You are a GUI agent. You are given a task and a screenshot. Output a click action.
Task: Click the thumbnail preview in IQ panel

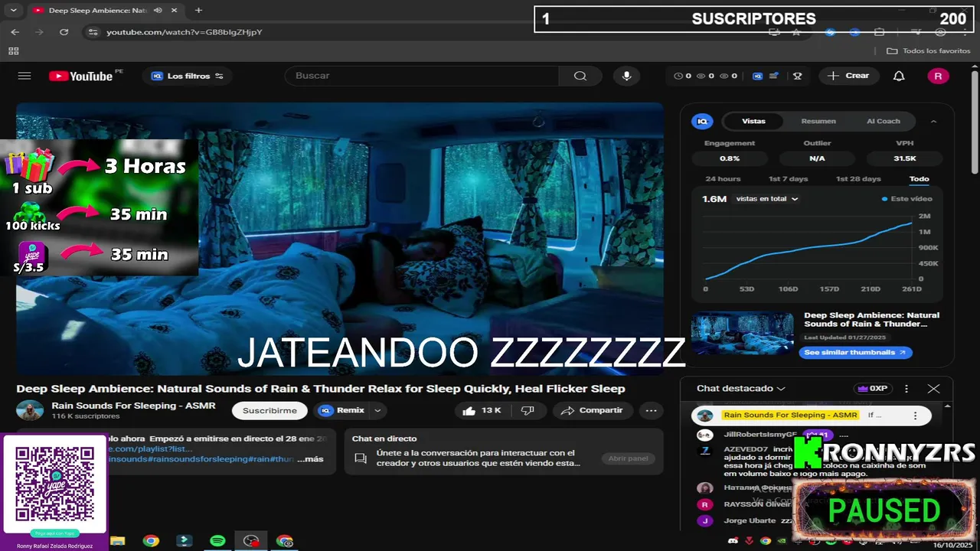click(742, 333)
